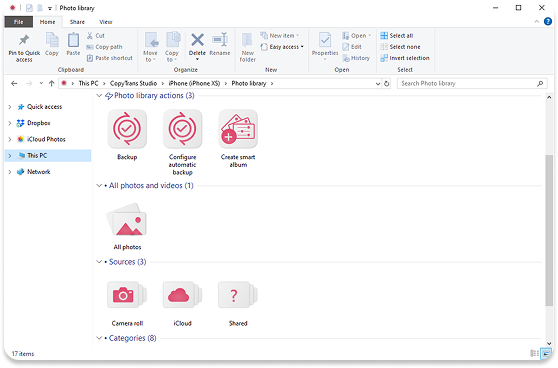Go back with the back arrow

click(x=14, y=84)
